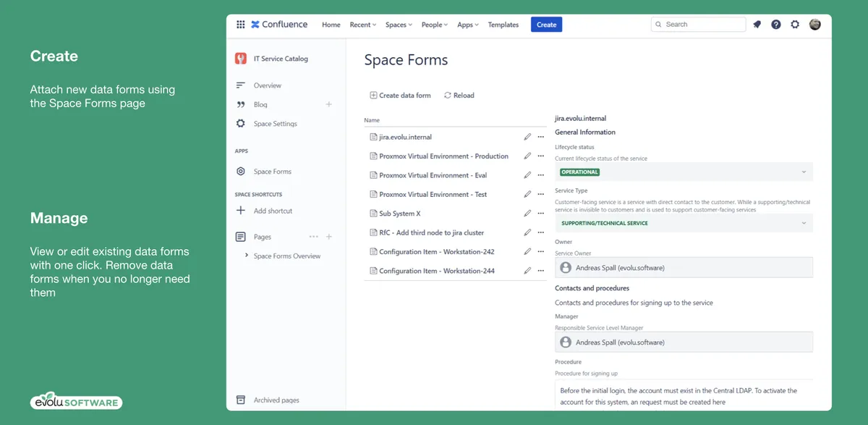Click the Service Owner user field

[x=684, y=267]
